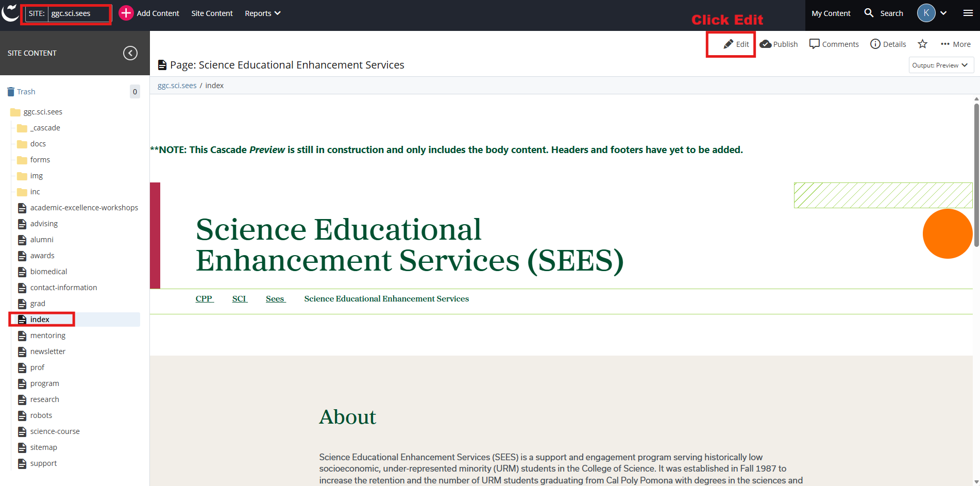This screenshot has height=486, width=980.
Task: Click the Publish cloud icon
Action: 766,44
